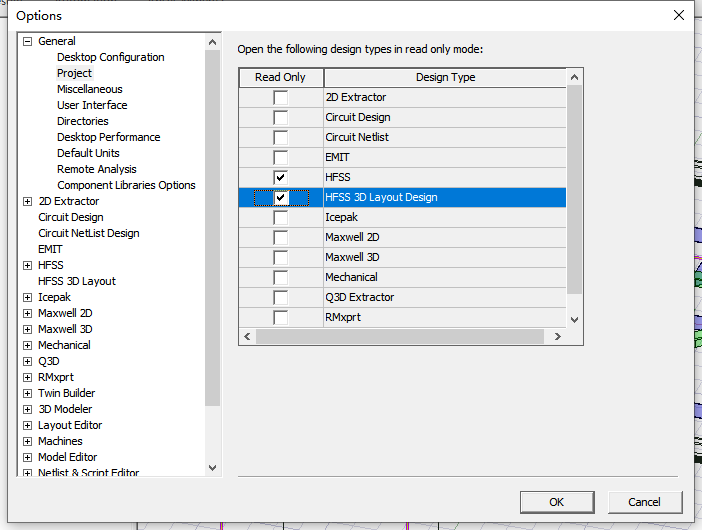The width and height of the screenshot is (702, 530).
Task: Select HFSS 3D Layout tree item
Action: pyautogui.click(x=77, y=281)
